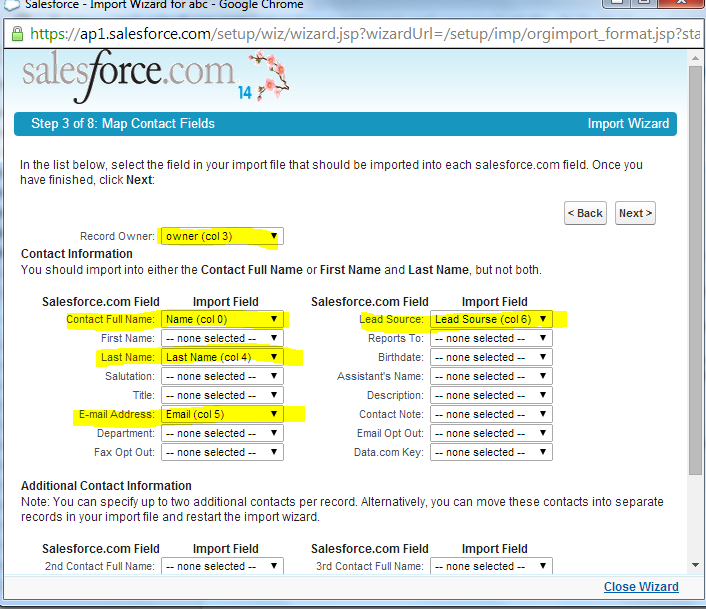Open the Reports To dropdown
This screenshot has width=706, height=609.
click(491, 338)
